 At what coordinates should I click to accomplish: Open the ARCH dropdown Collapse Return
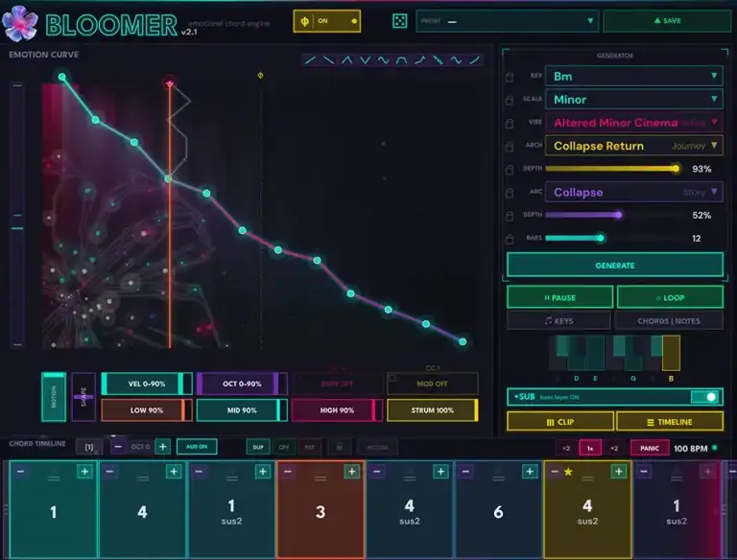pos(633,146)
